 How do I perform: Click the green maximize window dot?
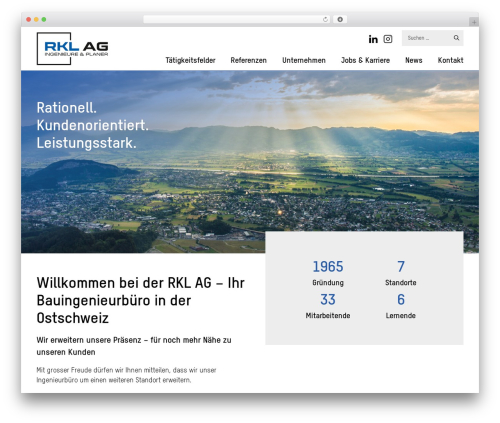click(44, 20)
